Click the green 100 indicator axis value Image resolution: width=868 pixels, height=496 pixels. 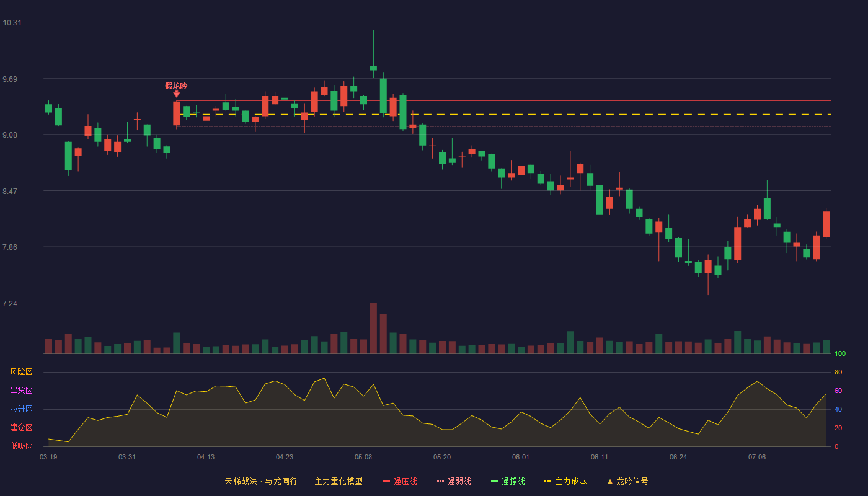point(840,354)
